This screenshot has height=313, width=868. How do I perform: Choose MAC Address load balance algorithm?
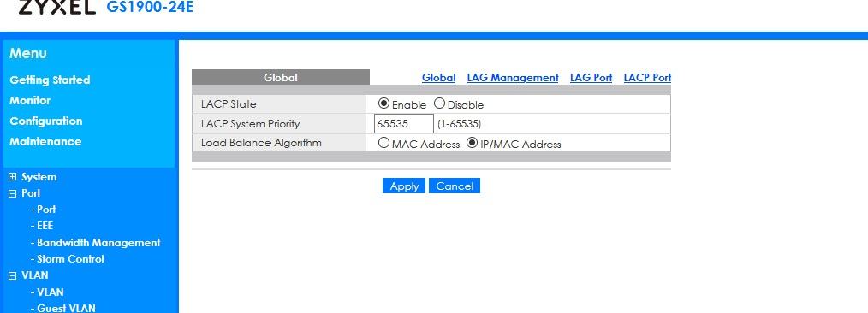tap(383, 143)
